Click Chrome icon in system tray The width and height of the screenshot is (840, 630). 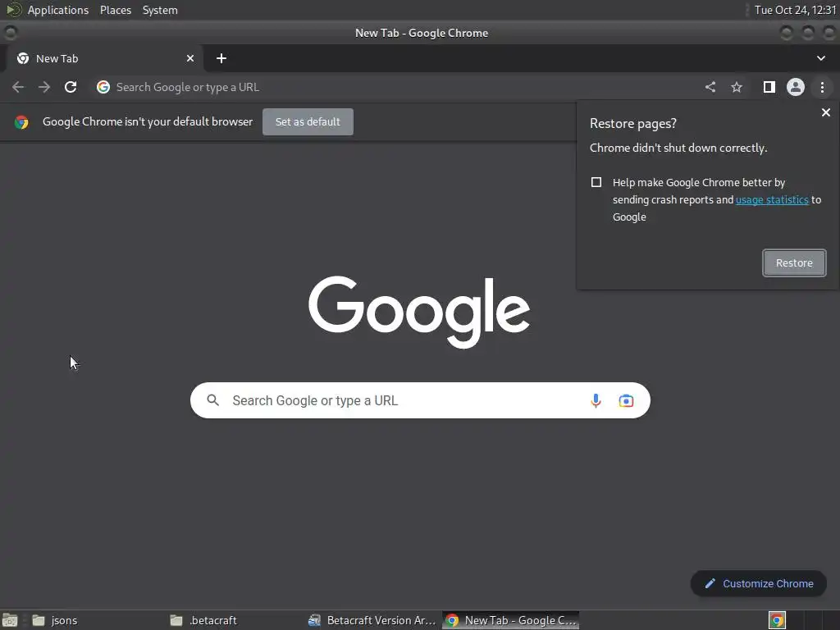(777, 620)
